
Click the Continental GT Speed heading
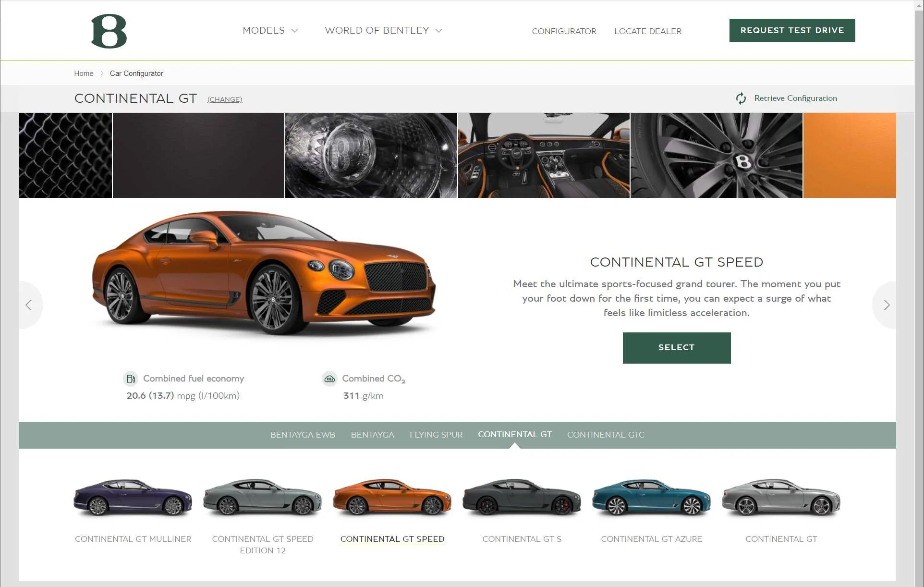click(x=676, y=262)
